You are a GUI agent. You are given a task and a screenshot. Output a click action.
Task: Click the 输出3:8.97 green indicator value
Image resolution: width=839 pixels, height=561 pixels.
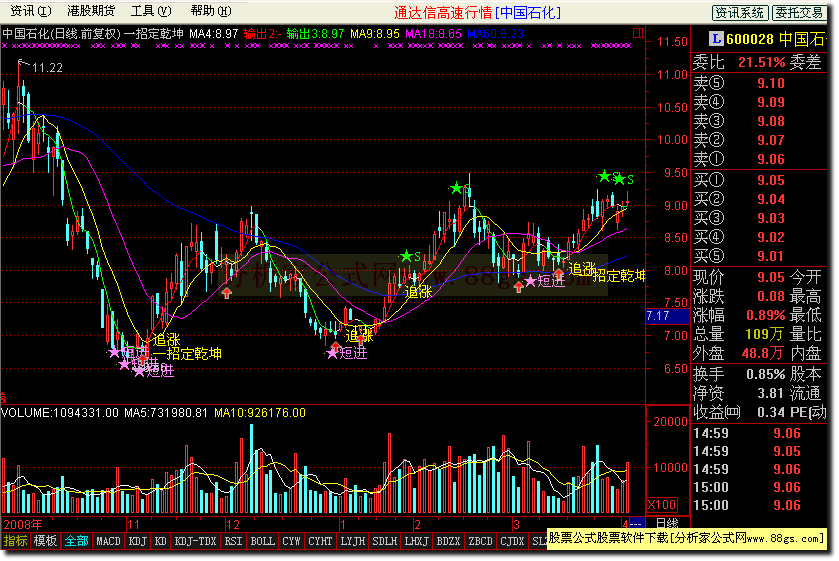[x=315, y=34]
